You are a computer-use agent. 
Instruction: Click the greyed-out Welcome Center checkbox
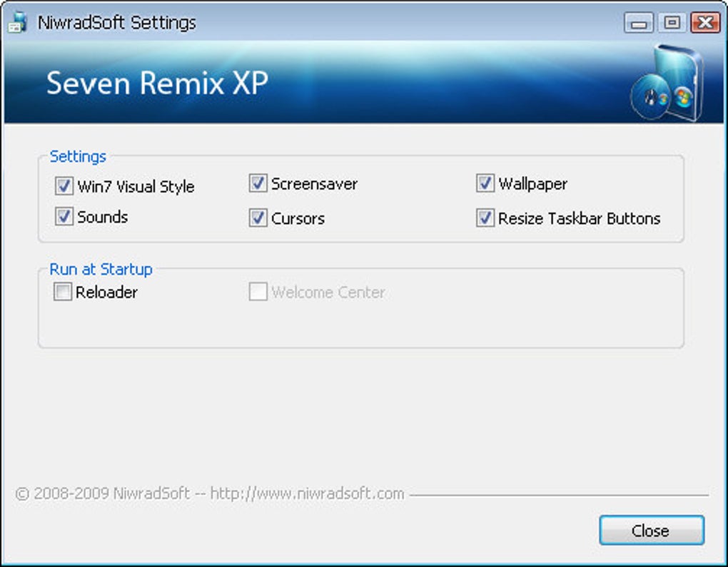(258, 292)
